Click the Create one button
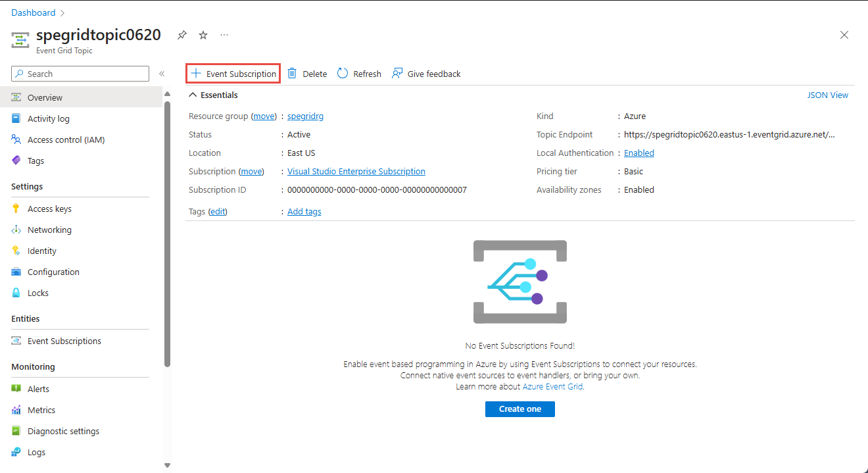The image size is (868, 473). pos(520,409)
